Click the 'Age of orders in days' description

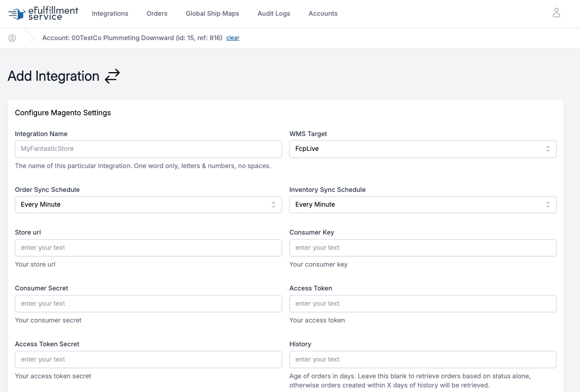[410, 380]
